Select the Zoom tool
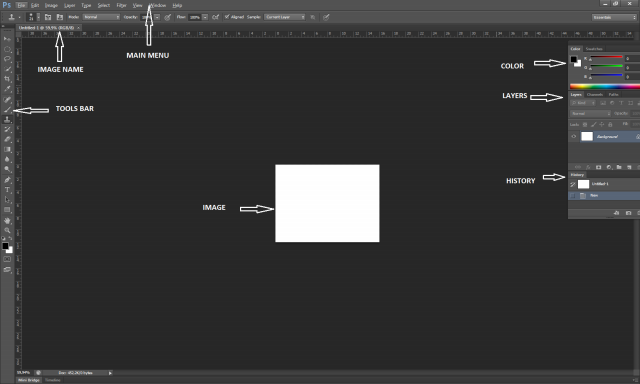The width and height of the screenshot is (640, 384). point(7,230)
